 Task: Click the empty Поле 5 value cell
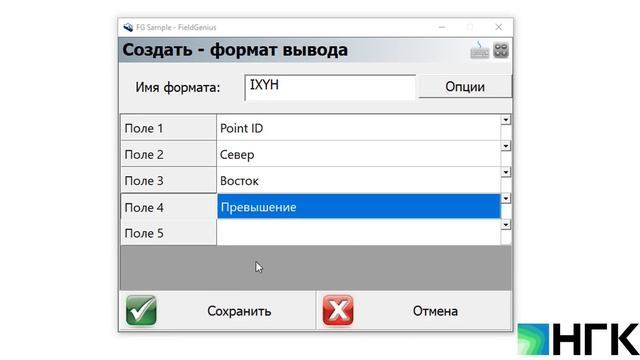click(359, 233)
